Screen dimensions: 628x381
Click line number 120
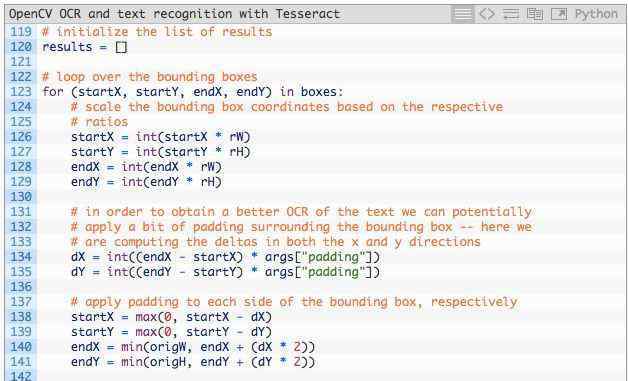point(20,47)
